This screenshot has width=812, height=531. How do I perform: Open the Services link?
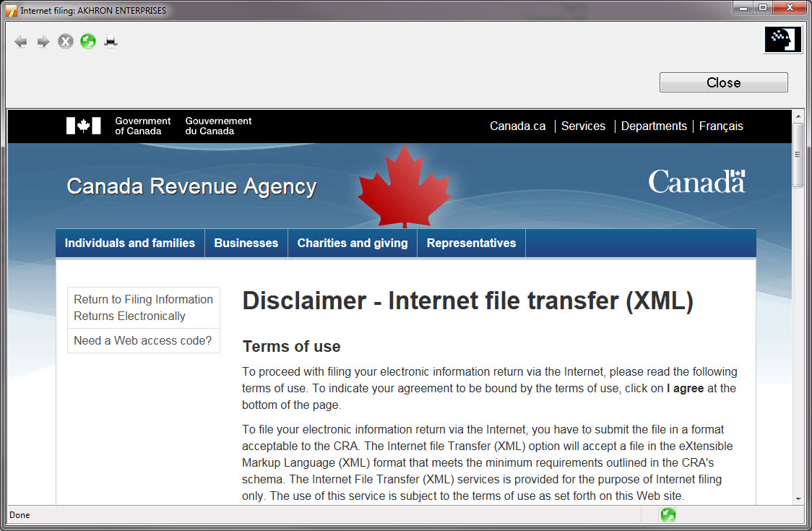click(583, 126)
